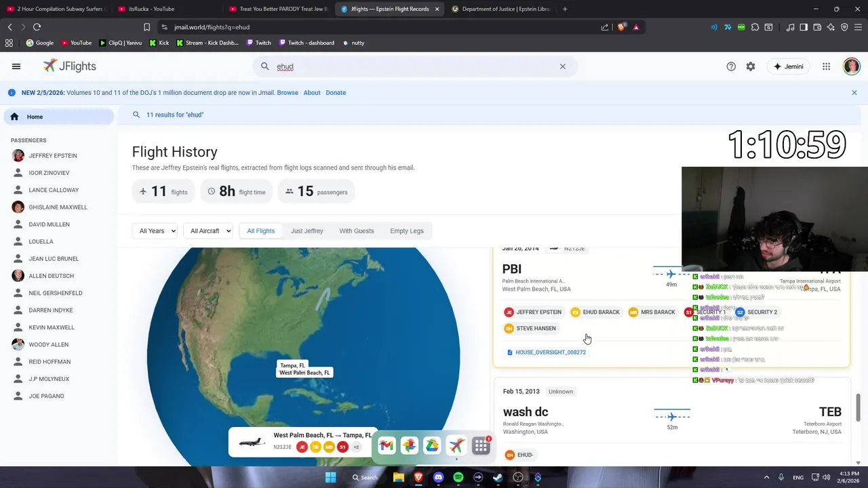Open the Brave Rewards triangle icon
The height and width of the screenshot is (488, 868).
pos(636,27)
